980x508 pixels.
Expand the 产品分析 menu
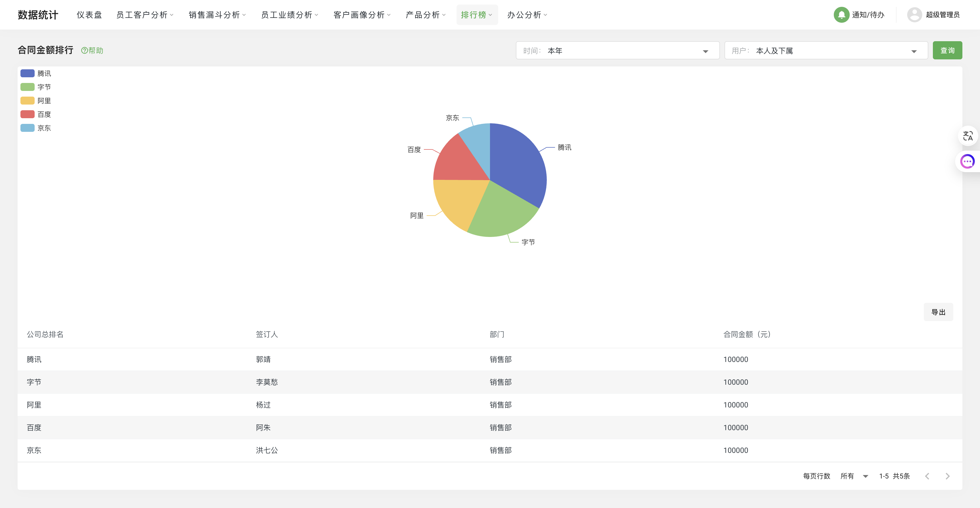click(x=425, y=15)
